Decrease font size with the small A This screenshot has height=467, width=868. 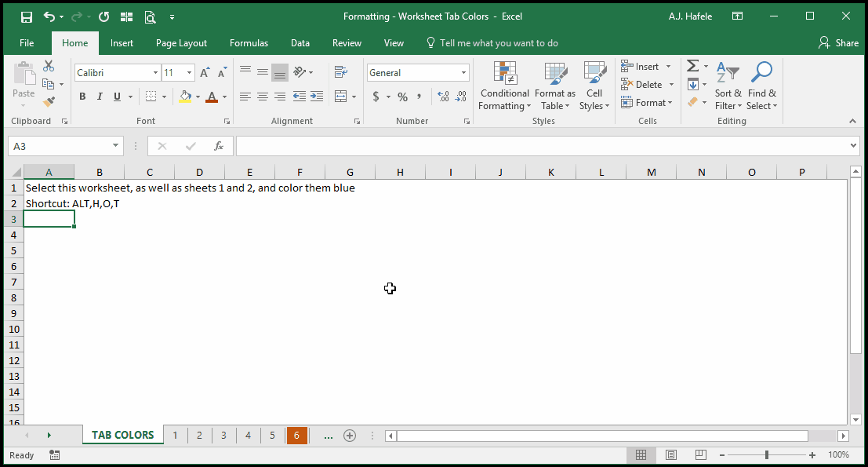[222, 72]
